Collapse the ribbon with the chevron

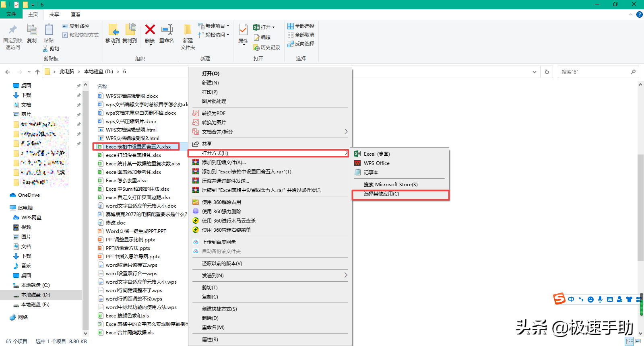point(630,14)
